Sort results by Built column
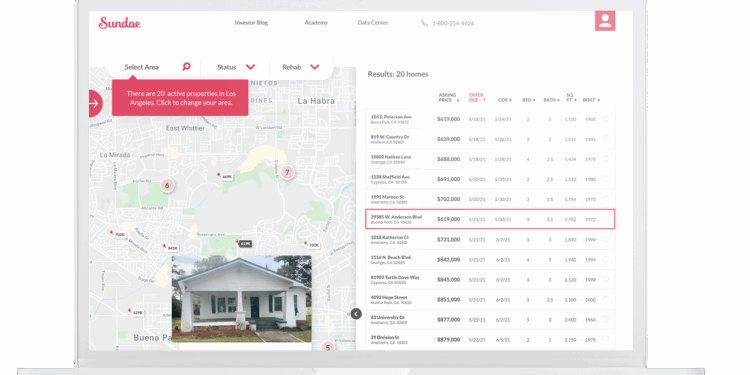 point(591,100)
